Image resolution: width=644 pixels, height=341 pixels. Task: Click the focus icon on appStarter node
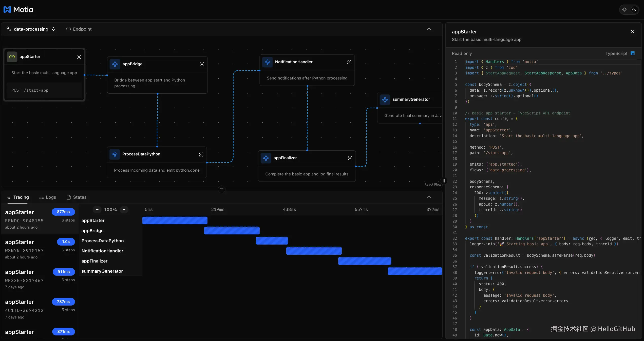coord(79,57)
